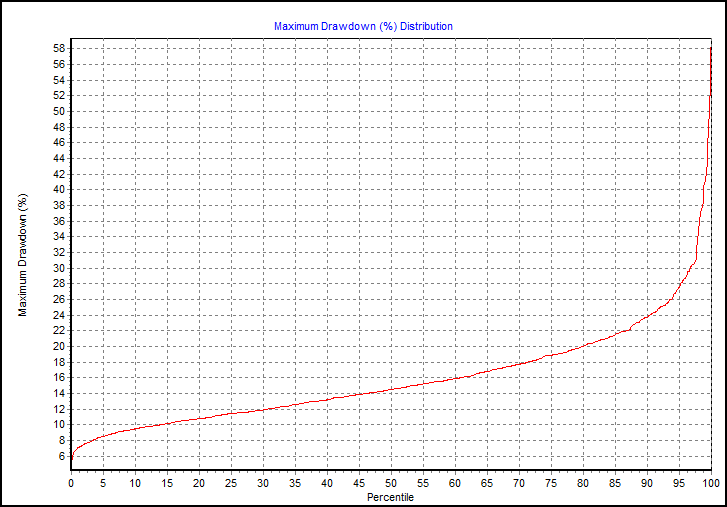Click percentile axis tick 85
Viewport: 727px width, 507px height.
615,483
